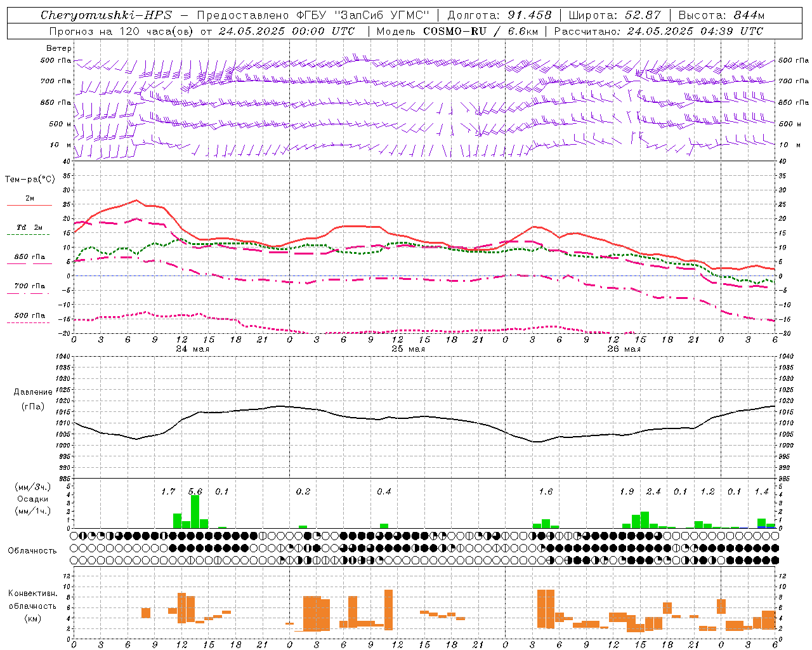Click the precipitation value 1.9
The width and height of the screenshot is (812, 650).
pos(627,492)
